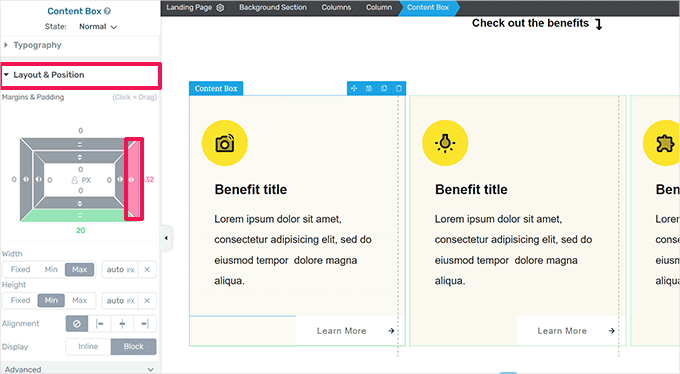Screen dimensions: 680x374
Task: Click the bottom margin value 20
Action: click(x=81, y=230)
